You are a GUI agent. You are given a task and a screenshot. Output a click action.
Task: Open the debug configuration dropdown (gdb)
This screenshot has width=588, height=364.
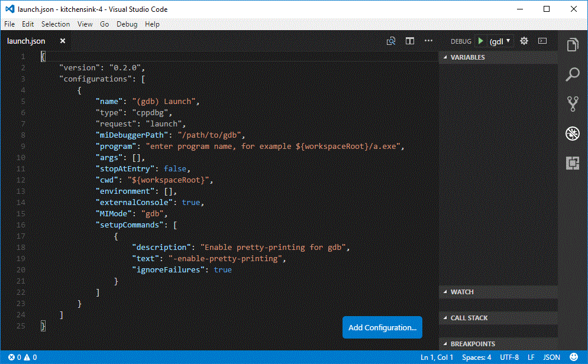(x=500, y=41)
